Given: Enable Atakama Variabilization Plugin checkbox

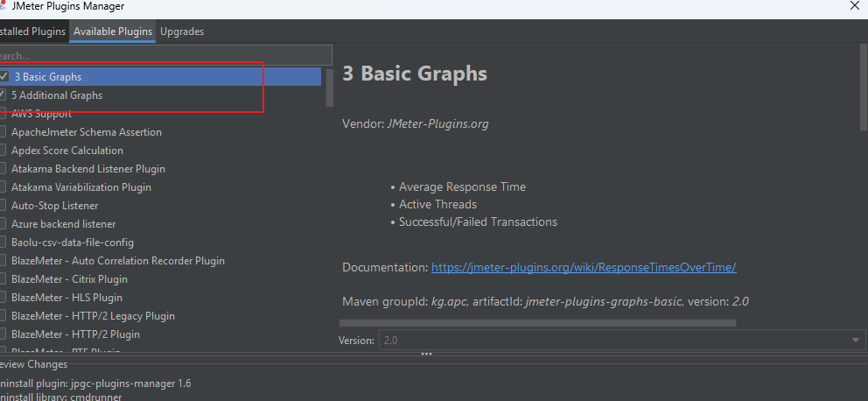Looking at the screenshot, I should [x=3, y=187].
